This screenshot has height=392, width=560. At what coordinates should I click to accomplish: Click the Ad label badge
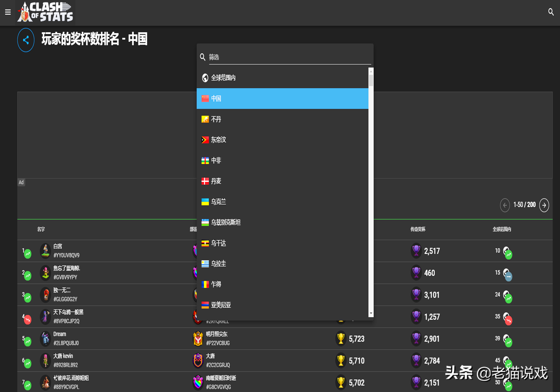pyautogui.click(x=21, y=182)
